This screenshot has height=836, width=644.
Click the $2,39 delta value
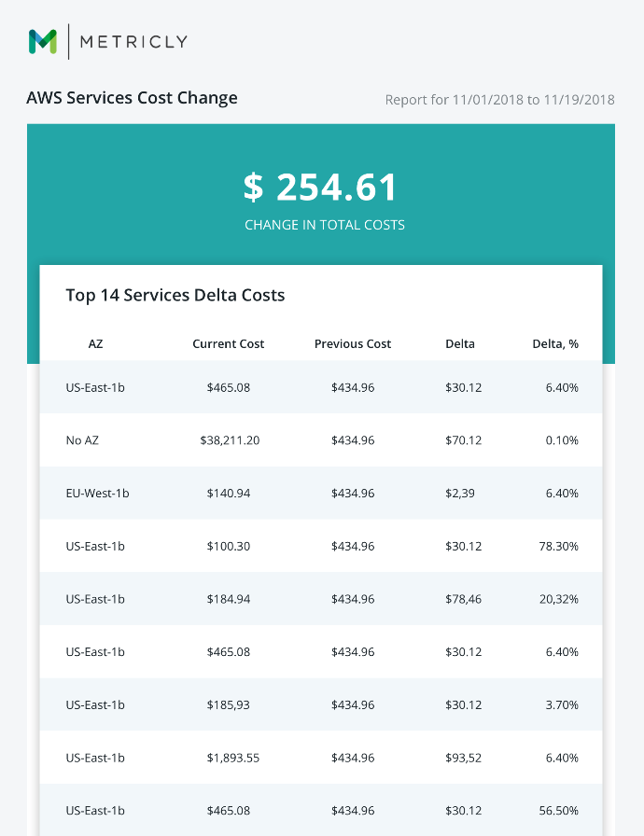coord(460,494)
